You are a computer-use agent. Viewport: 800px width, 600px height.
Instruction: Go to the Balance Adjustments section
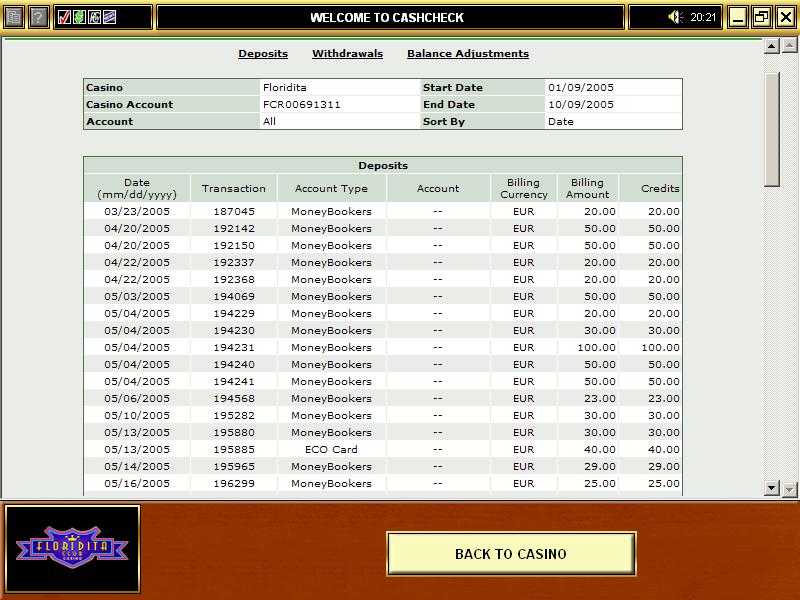pos(468,54)
